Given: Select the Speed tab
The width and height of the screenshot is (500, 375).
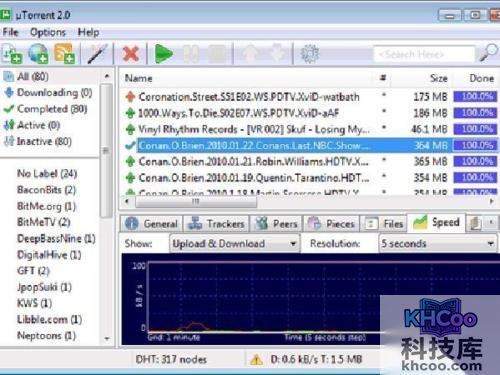Looking at the screenshot, I should (x=436, y=223).
